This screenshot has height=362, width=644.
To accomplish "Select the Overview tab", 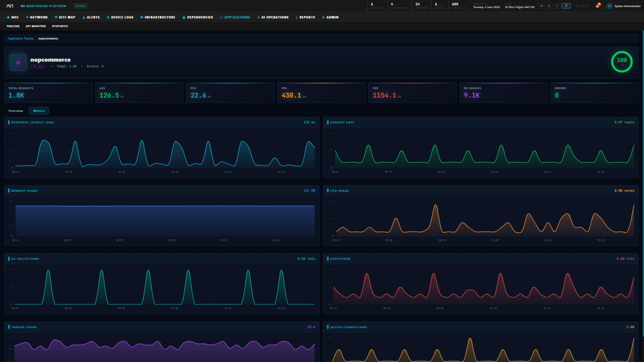I will click(x=16, y=111).
